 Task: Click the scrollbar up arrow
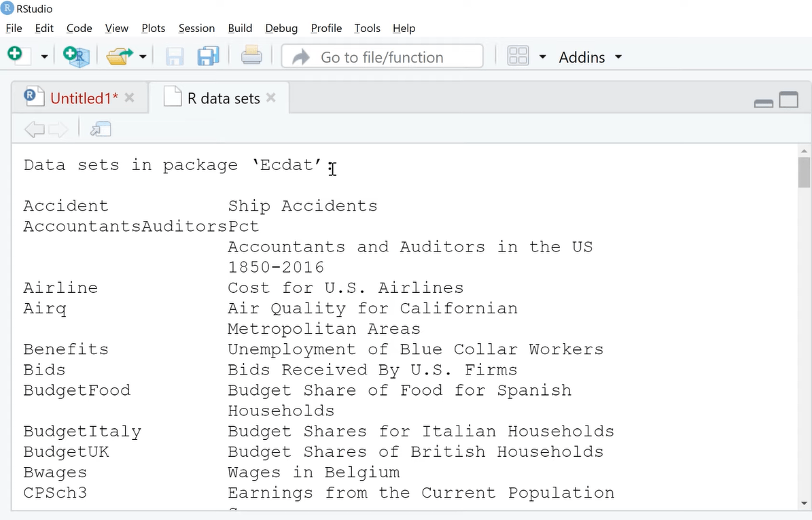(804, 151)
